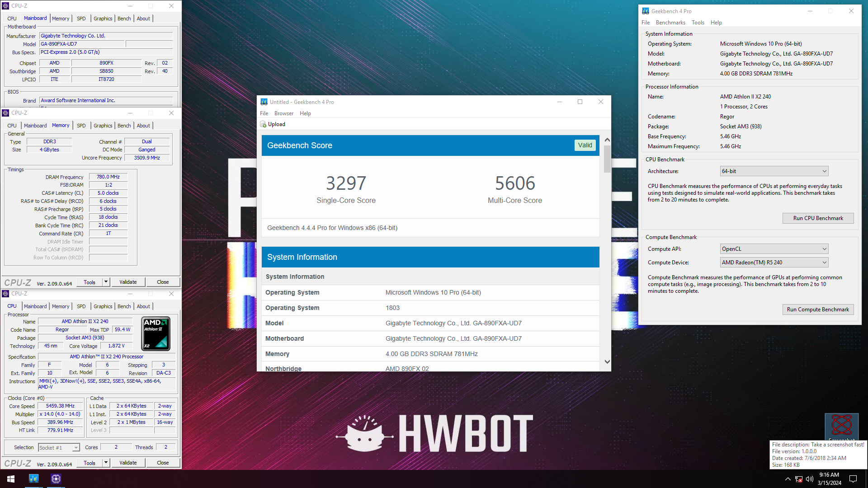
Task: Click the Valid badge on Geekbench Score
Action: click(x=585, y=145)
